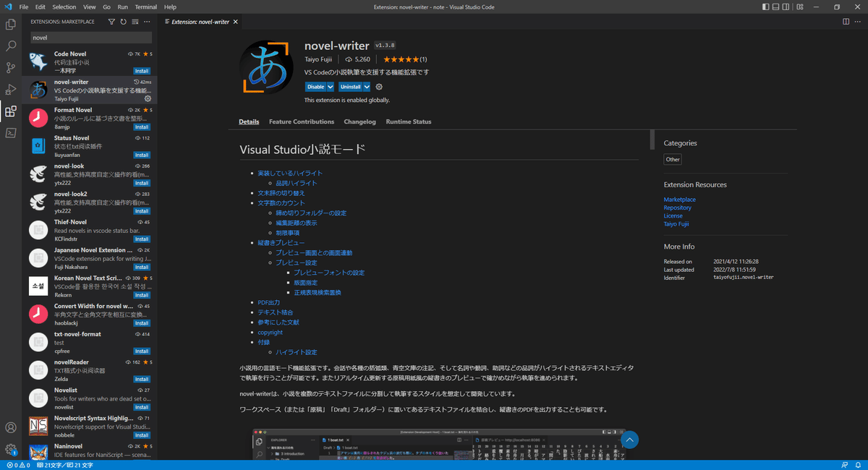Toggle primary side bar layout icon
The image size is (868, 470).
[766, 7]
